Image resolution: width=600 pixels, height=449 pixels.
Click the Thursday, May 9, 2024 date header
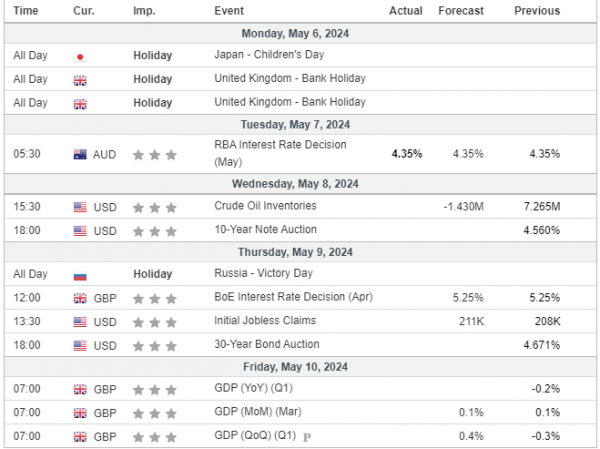coord(295,252)
